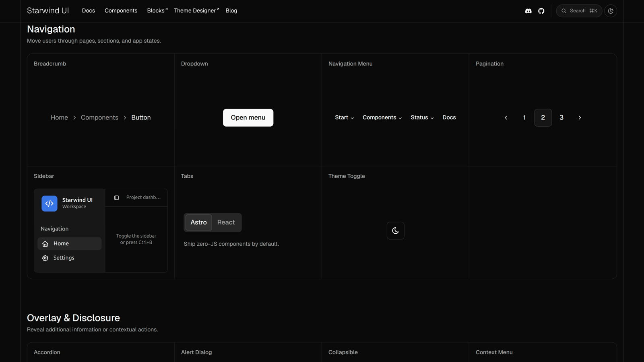Screen dimensions: 644x362
Task: Click the Home breadcrumb link
Action: tap(59, 117)
